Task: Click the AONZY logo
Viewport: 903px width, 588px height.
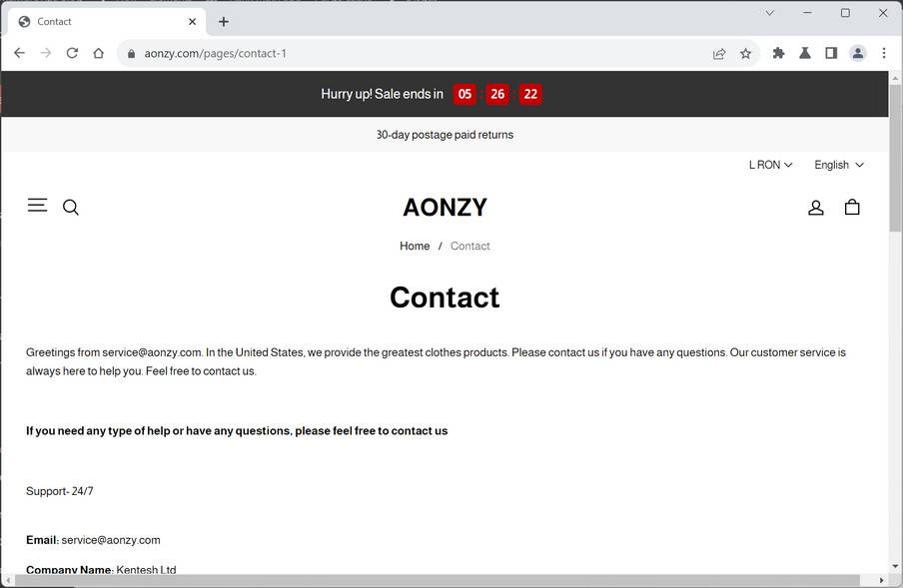Action: [x=445, y=208]
